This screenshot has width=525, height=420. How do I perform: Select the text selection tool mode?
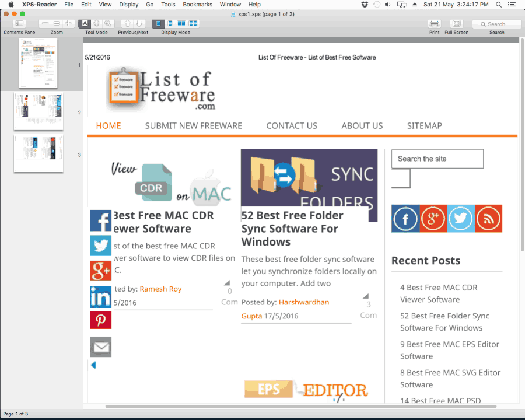pos(85,23)
